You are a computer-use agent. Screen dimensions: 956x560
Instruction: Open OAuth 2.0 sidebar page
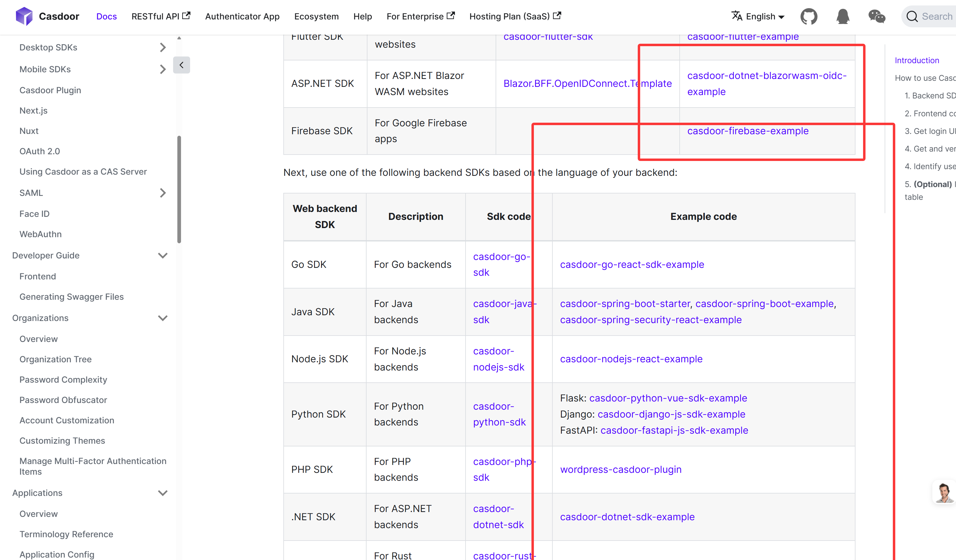tap(39, 151)
